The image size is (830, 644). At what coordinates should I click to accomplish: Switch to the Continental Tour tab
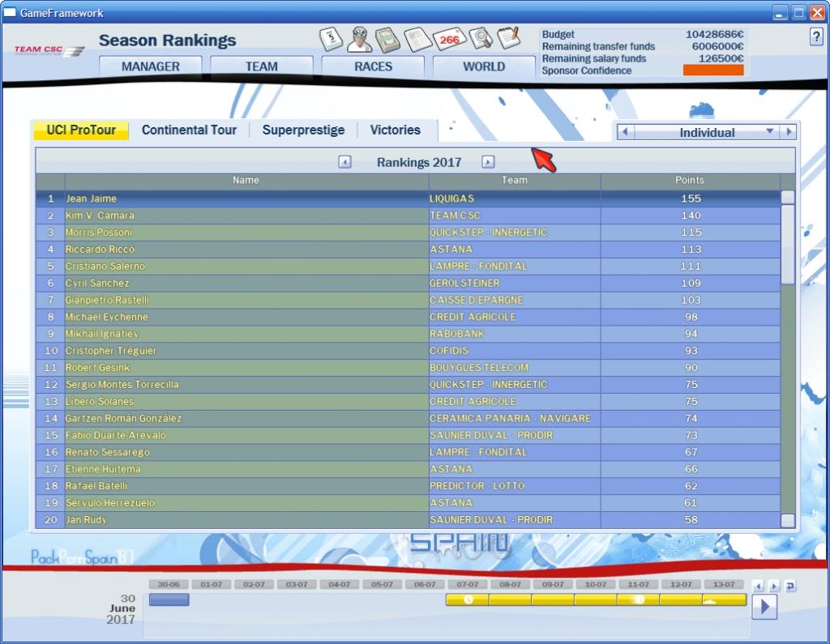point(189,130)
